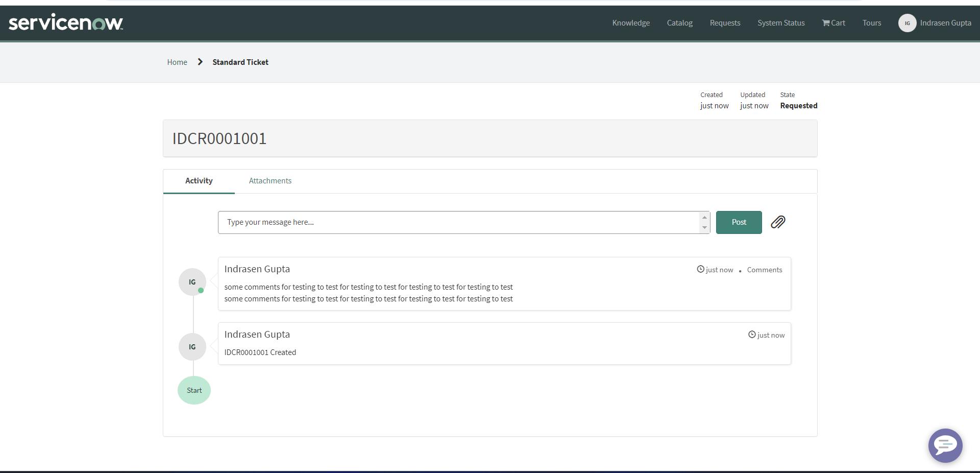This screenshot has height=473, width=980.
Task: Click IG avatar beside Created entry
Action: [192, 347]
